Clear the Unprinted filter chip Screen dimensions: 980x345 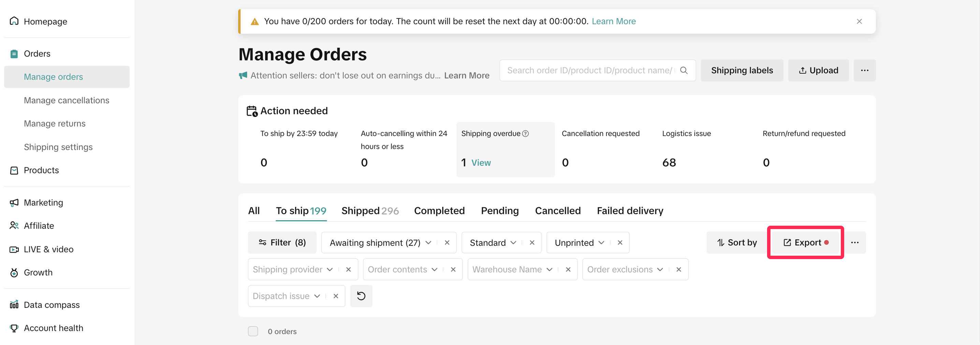[620, 242]
